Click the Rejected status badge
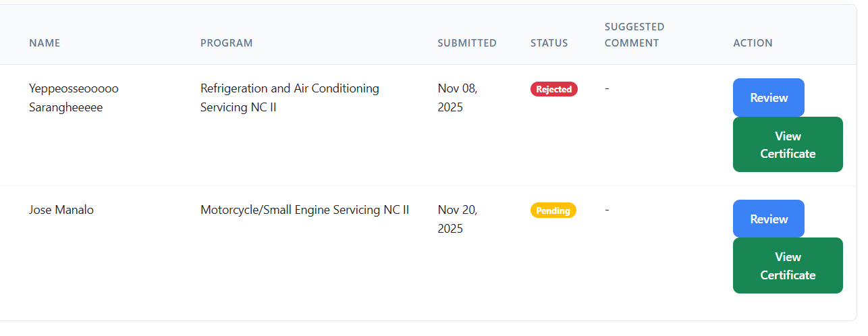The image size is (868, 336). tap(553, 89)
